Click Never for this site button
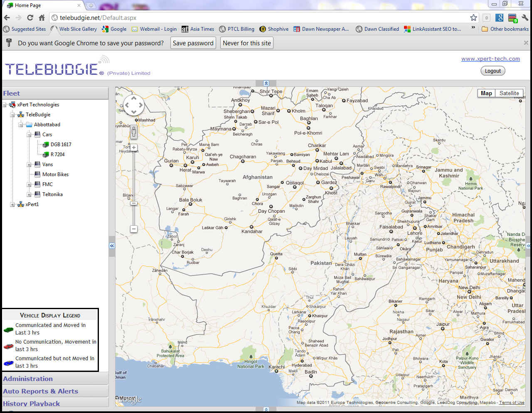Image resolution: width=532 pixels, height=413 pixels. click(247, 43)
